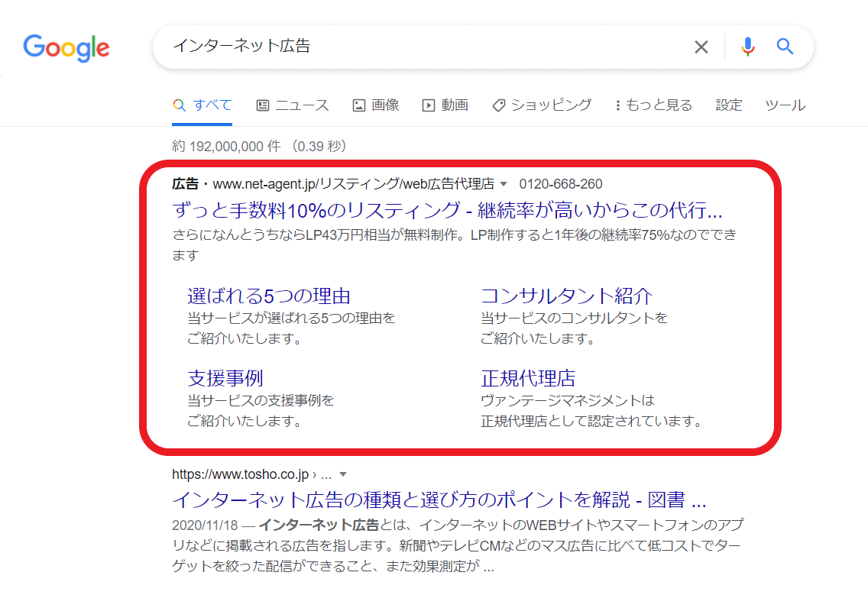868x595 pixels.
Task: Click the Google logo
Action: click(x=66, y=47)
